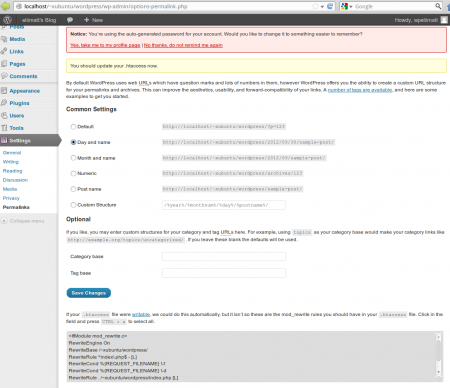Open Privacy settings submenu
Screen dimensions: 450x388
click(x=11, y=198)
